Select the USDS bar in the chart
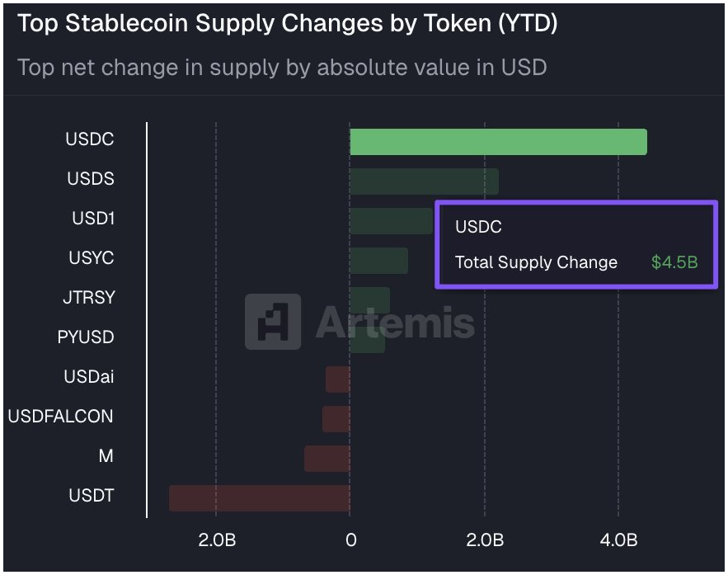Image resolution: width=728 pixels, height=575 pixels. [x=424, y=181]
